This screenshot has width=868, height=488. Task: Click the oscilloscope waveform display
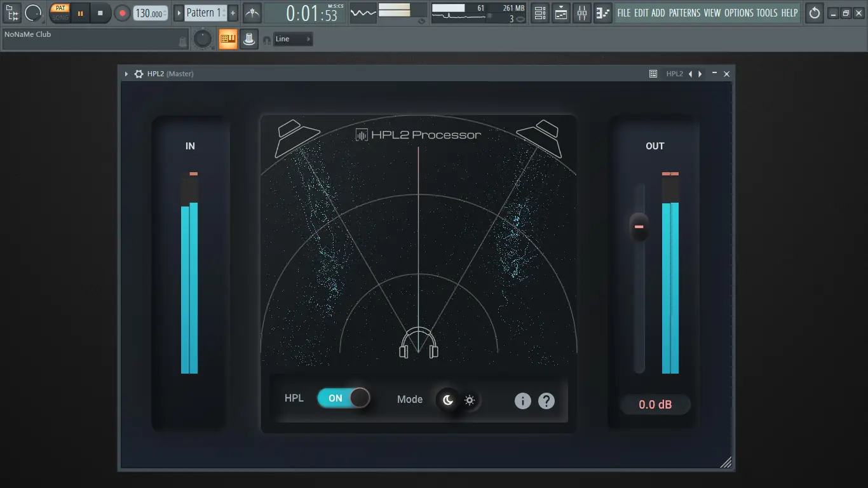363,13
